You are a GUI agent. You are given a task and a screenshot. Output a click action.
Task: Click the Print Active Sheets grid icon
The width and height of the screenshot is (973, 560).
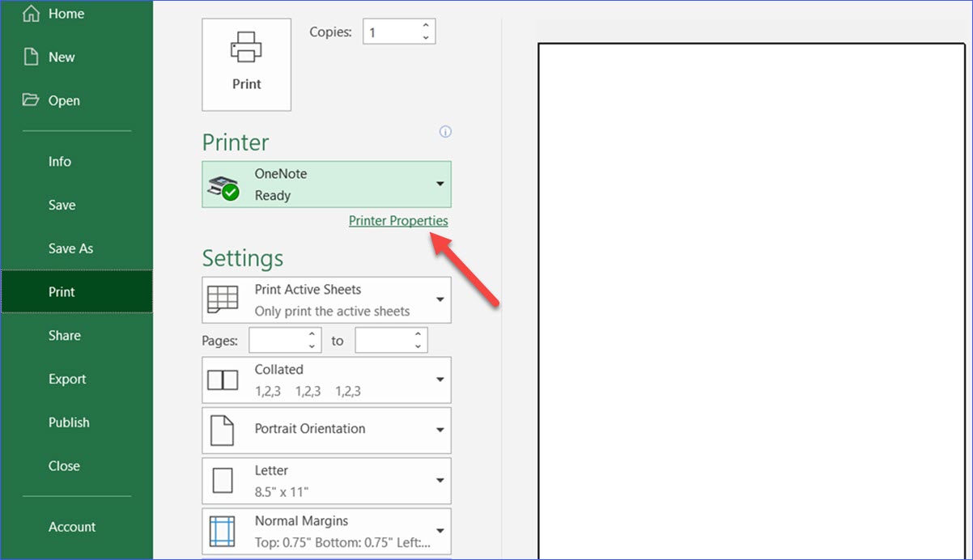pos(223,298)
